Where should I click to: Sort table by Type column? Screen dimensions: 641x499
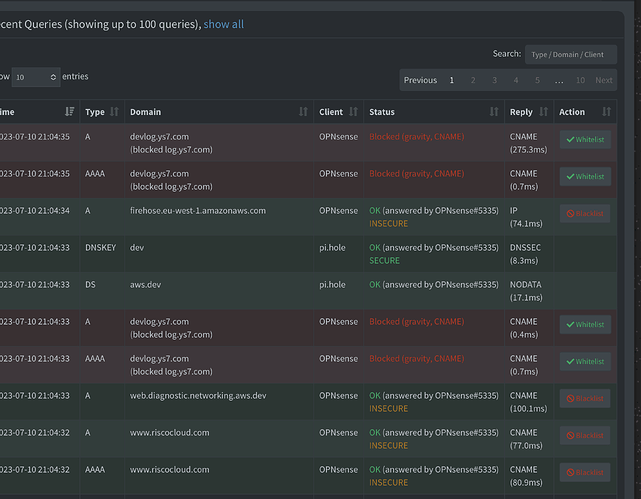point(114,112)
